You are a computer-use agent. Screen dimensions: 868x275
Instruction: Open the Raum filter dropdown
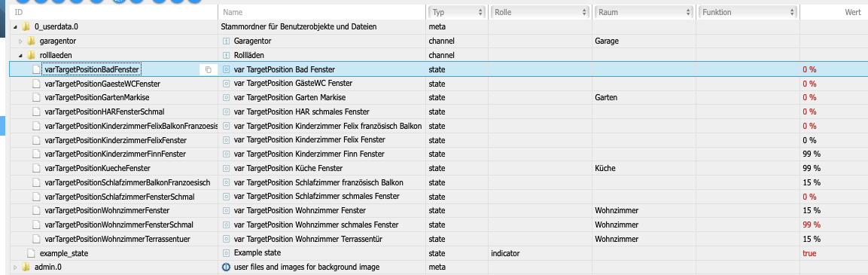[643, 11]
